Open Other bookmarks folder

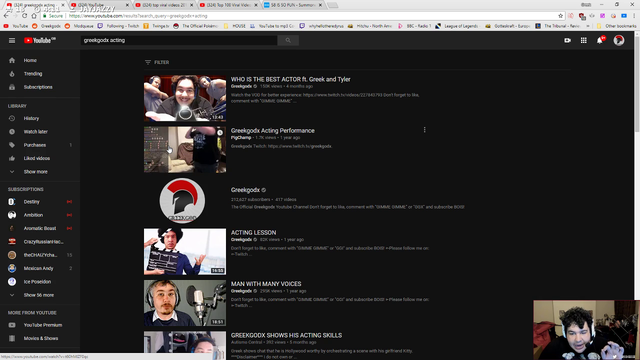coord(617,26)
